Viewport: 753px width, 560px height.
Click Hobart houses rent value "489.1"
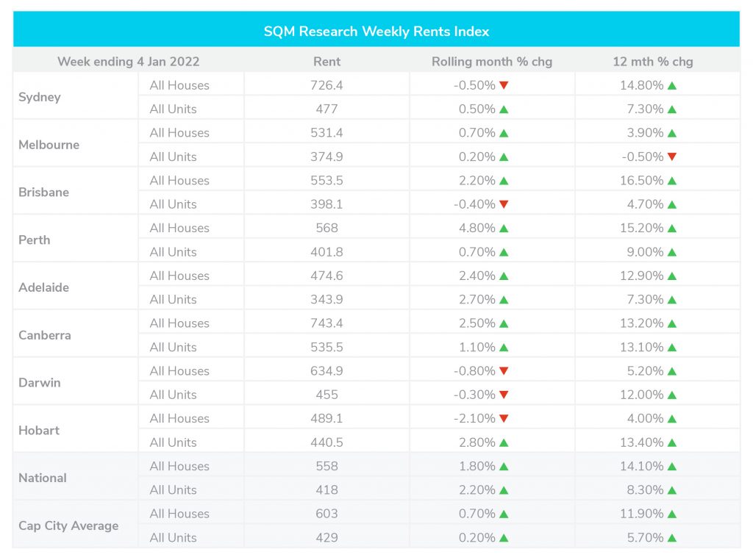326,418
